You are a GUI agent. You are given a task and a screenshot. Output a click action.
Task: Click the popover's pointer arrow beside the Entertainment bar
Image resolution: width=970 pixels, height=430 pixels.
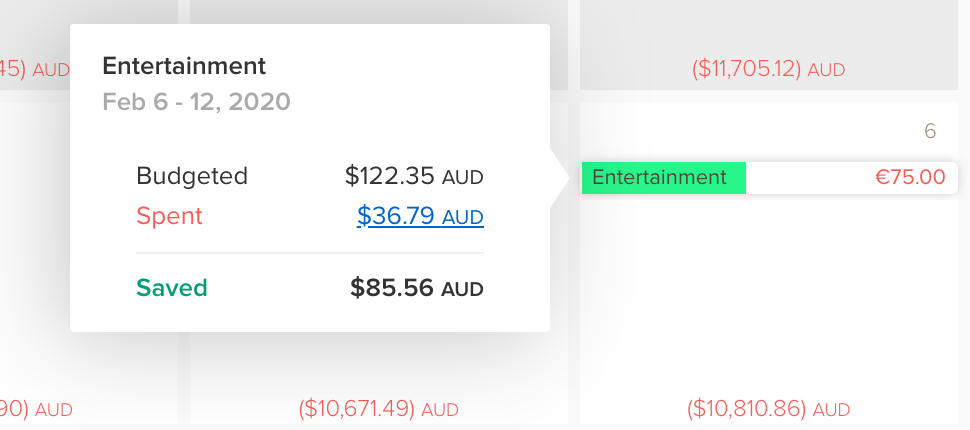pos(559,178)
